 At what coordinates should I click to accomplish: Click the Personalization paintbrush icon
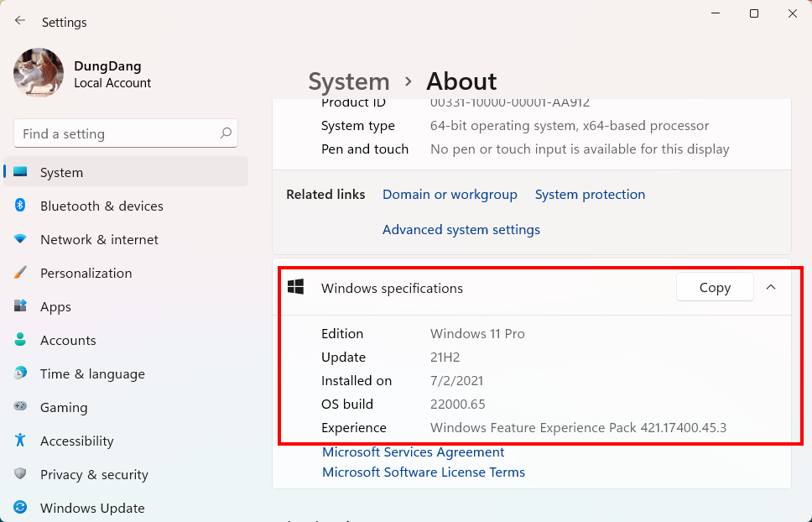click(20, 273)
